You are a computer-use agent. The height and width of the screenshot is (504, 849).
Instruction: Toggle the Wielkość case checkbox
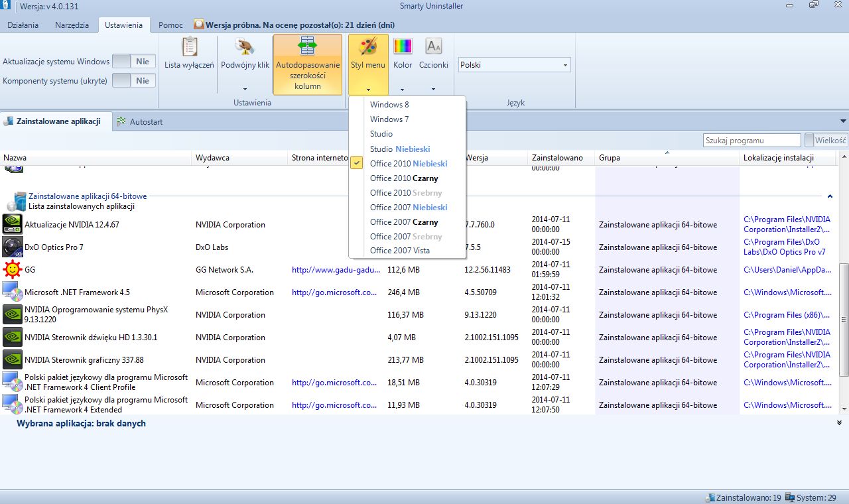click(809, 140)
